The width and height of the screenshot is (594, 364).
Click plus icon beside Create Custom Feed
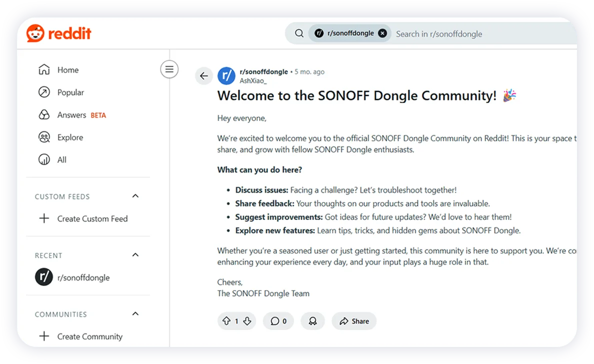44,218
